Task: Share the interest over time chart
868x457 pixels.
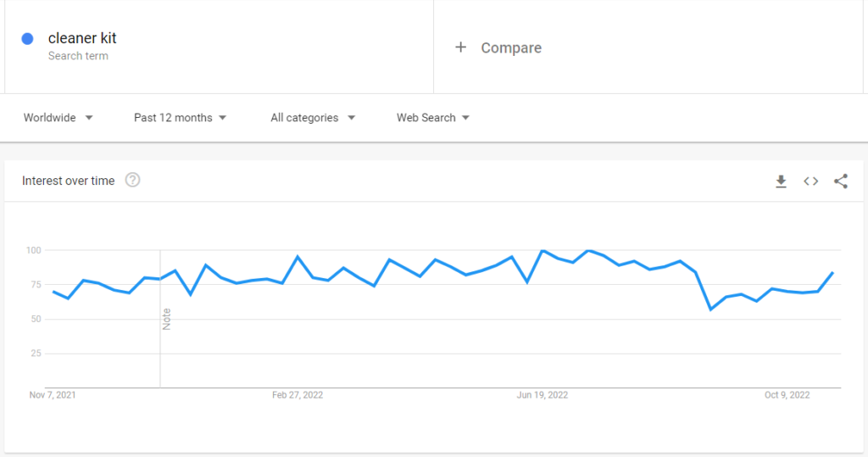Action: pos(841,181)
